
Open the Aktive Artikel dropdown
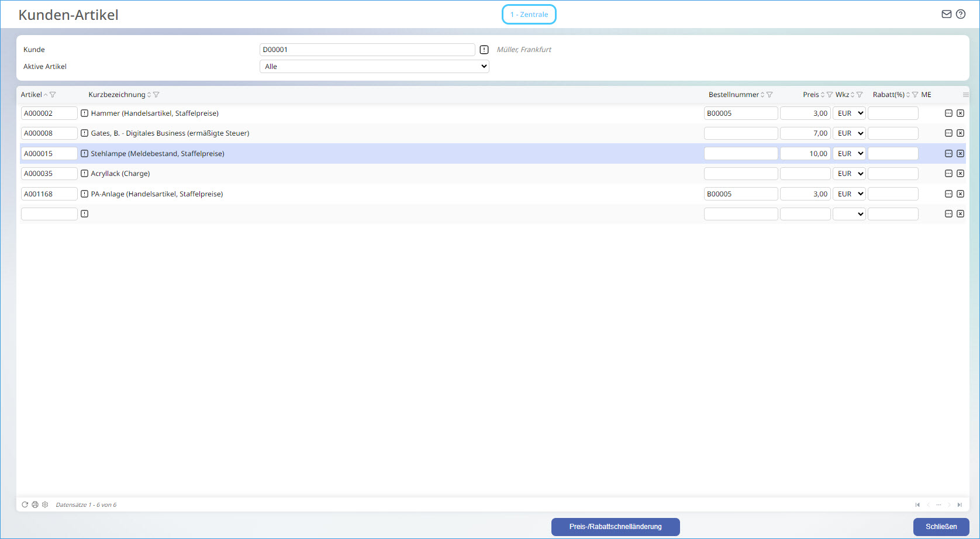click(x=374, y=67)
